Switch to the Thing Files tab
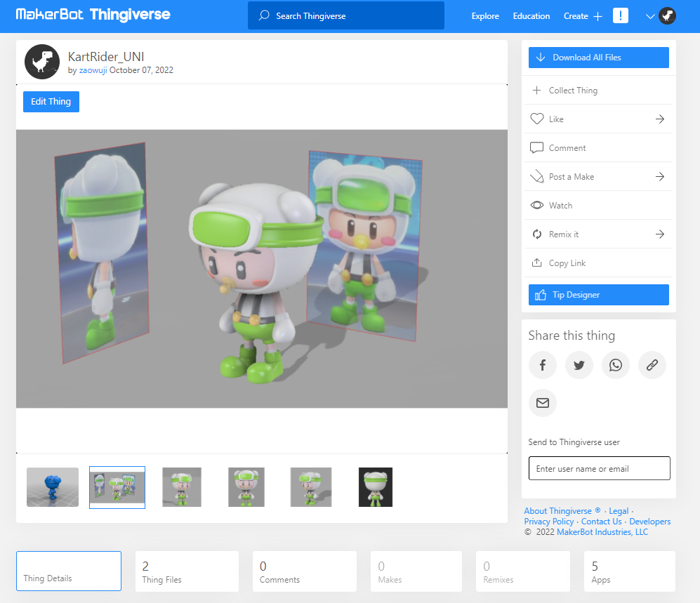The width and height of the screenshot is (700, 603). point(187,571)
